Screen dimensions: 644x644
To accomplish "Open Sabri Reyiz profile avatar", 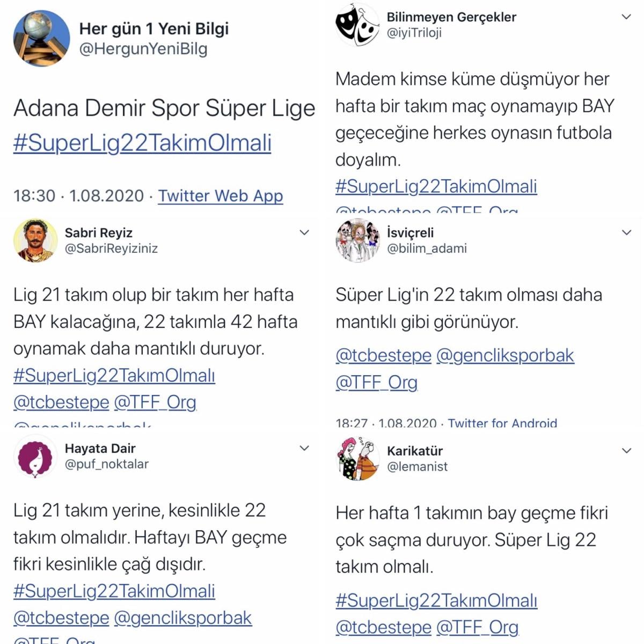I will point(35,240).
